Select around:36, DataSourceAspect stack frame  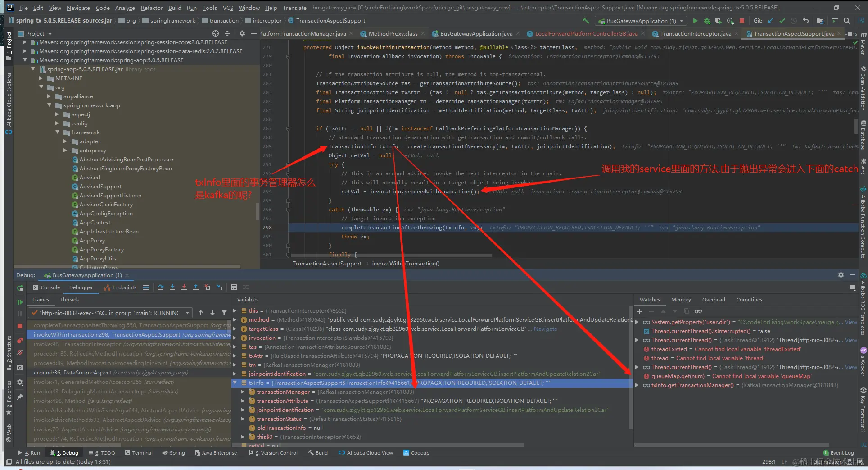click(129, 373)
